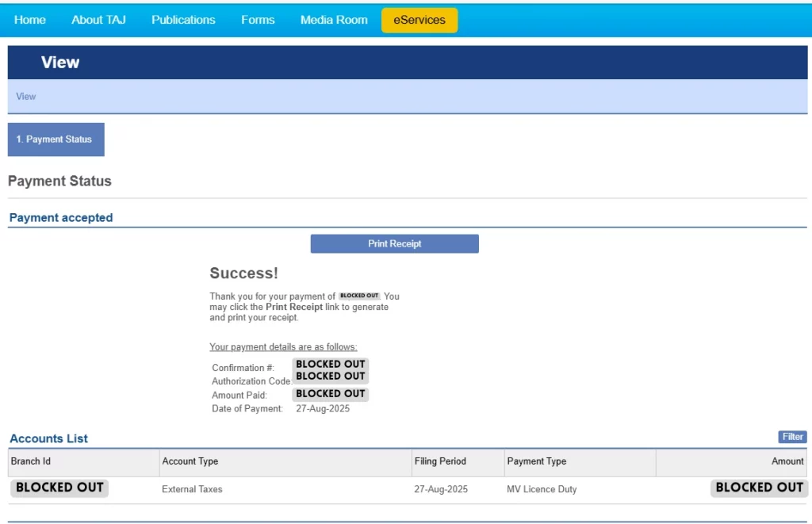Sort by the Account Type column header
This screenshot has width=812, height=524.
point(190,461)
